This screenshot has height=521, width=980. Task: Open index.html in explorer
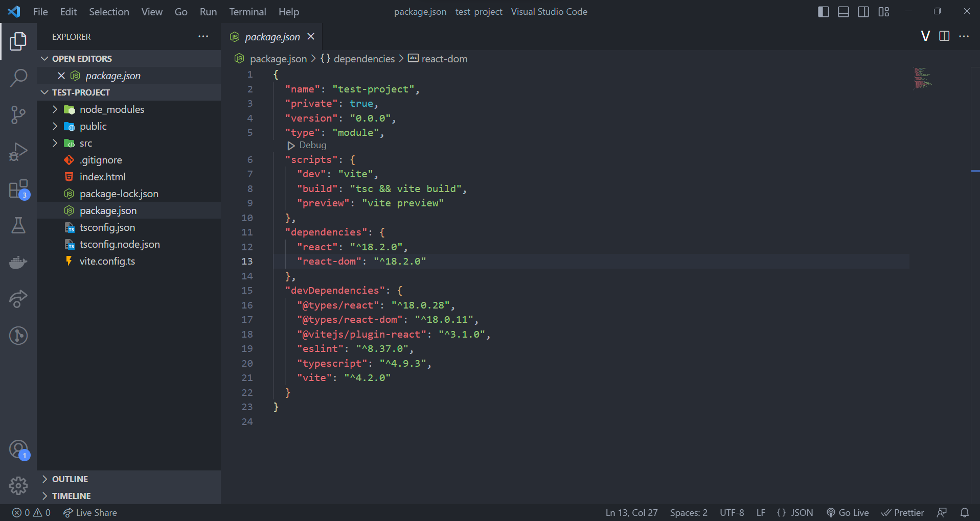pyautogui.click(x=129, y=177)
